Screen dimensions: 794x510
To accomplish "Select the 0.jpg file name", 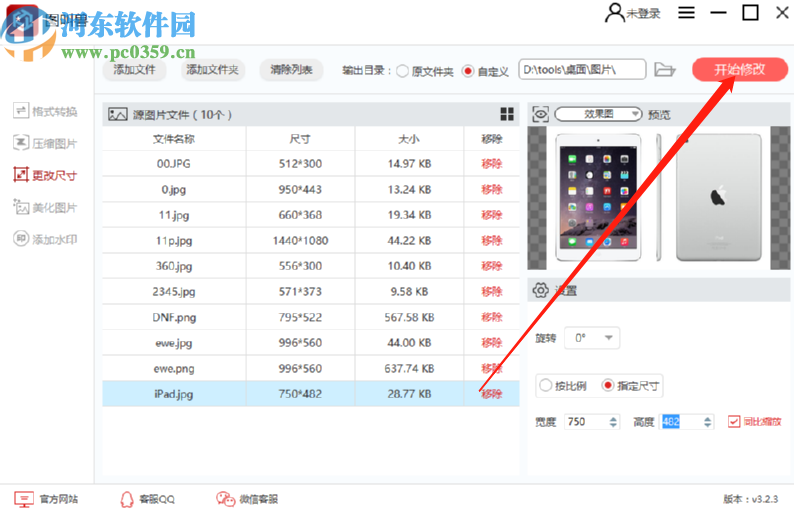I will [x=174, y=189].
